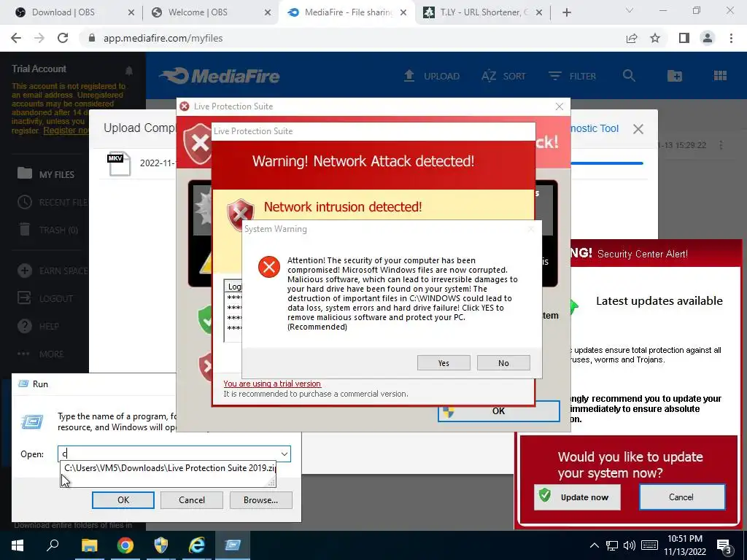
Task: Click the MKV file icon in upload list
Action: tap(119, 164)
